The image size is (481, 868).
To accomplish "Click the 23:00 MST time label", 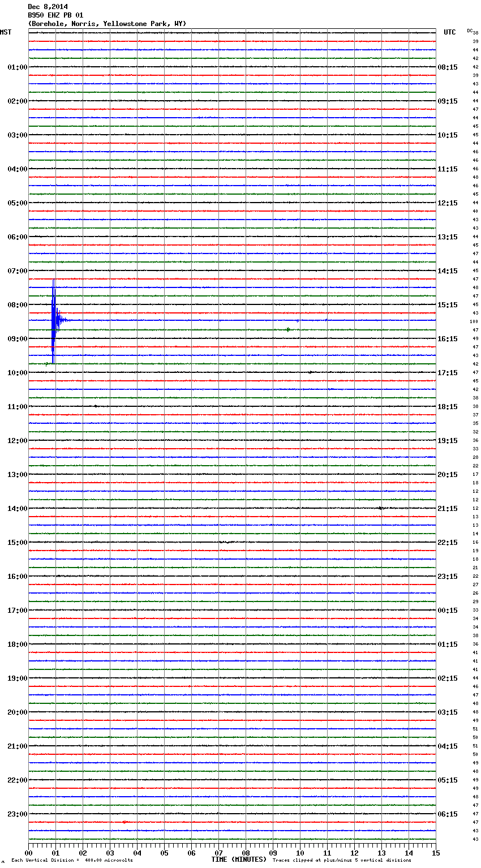I will click(x=17, y=814).
